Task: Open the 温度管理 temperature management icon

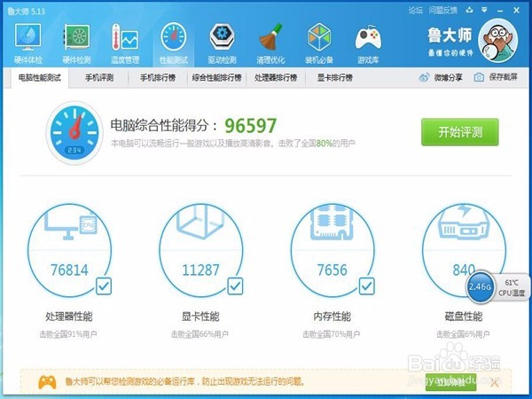Action: (x=125, y=43)
